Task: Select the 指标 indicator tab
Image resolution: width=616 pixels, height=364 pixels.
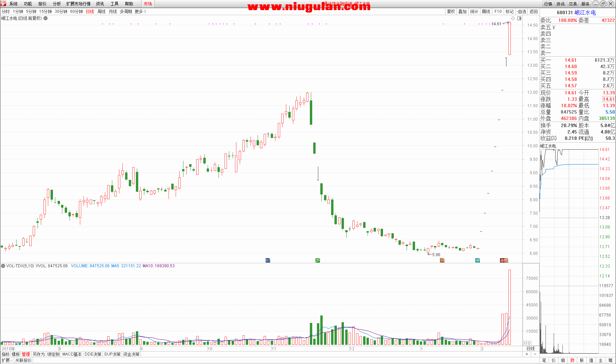Action: (x=6, y=354)
